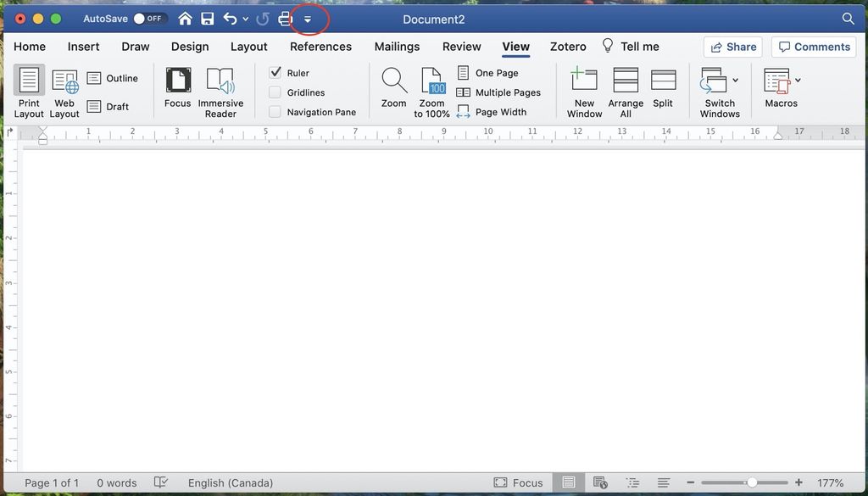The width and height of the screenshot is (868, 496).
Task: Toggle the Ruler checkbox
Action: click(275, 72)
